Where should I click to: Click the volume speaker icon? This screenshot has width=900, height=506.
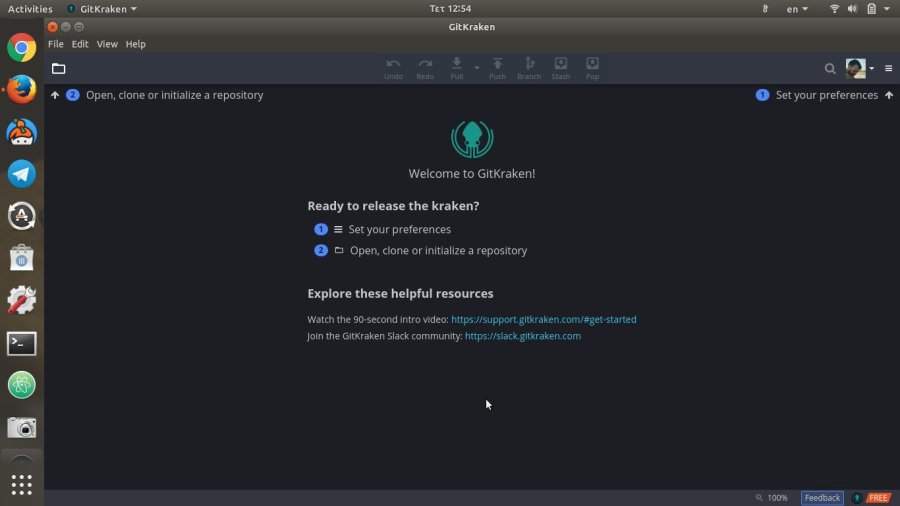coord(852,9)
